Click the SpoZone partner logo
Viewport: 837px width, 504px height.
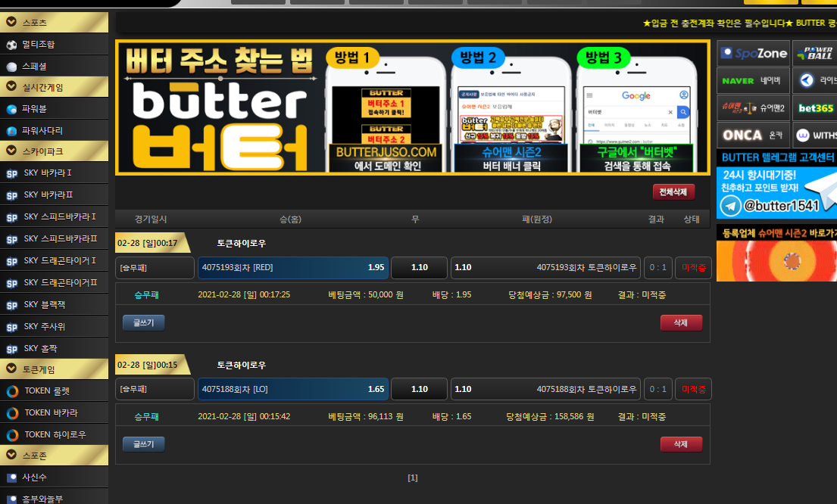753,53
